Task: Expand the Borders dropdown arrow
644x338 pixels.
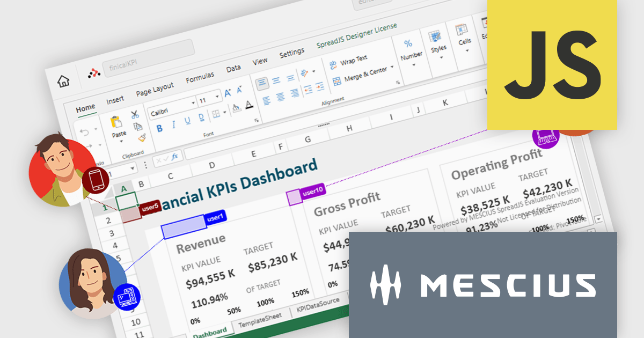Action: click(224, 112)
